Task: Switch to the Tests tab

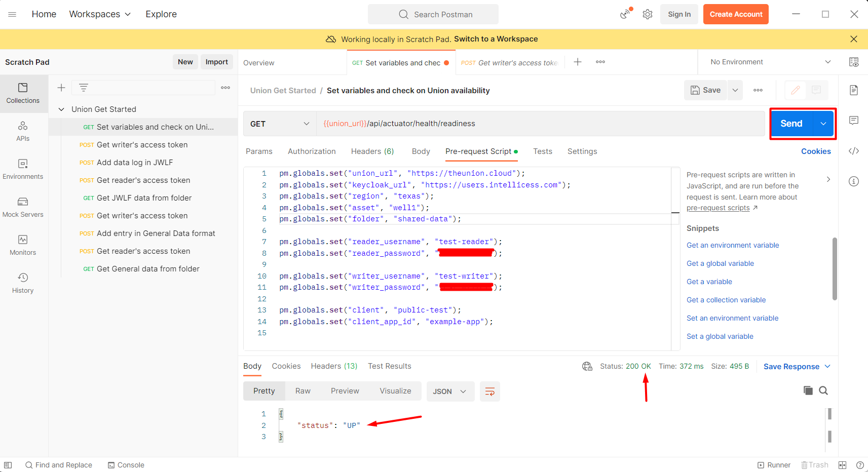Action: 542,151
